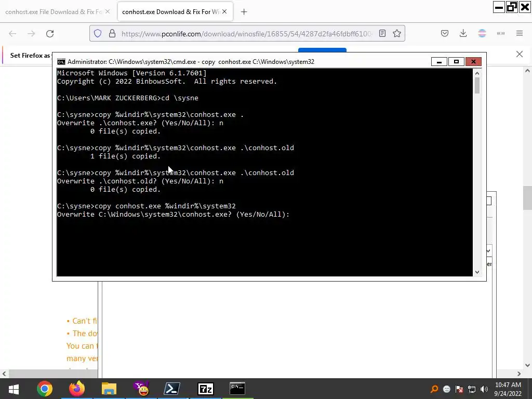The width and height of the screenshot is (532, 399).
Task: Click 'Microsoft Windows [Version 6.1.7601]' line
Action: [131, 73]
